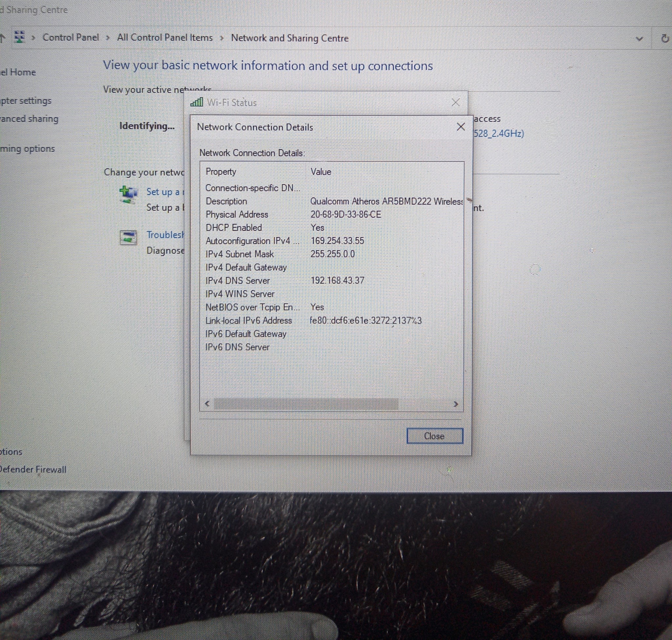Click the horizontal scrollbar's right arrow
672x640 pixels.
456,404
